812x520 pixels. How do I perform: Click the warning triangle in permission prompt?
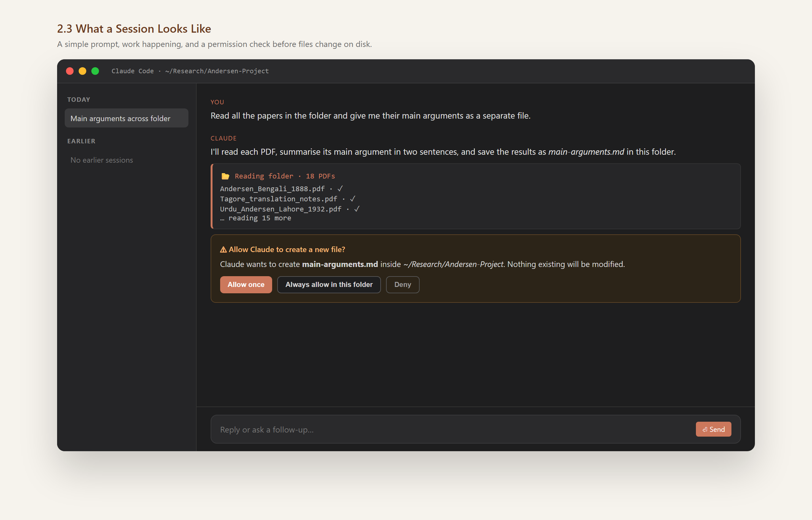tap(223, 249)
